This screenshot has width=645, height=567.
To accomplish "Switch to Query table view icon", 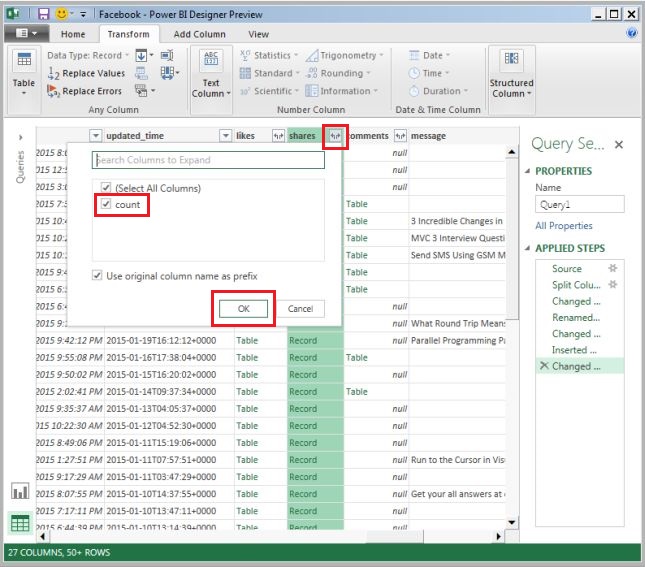I will point(19,522).
